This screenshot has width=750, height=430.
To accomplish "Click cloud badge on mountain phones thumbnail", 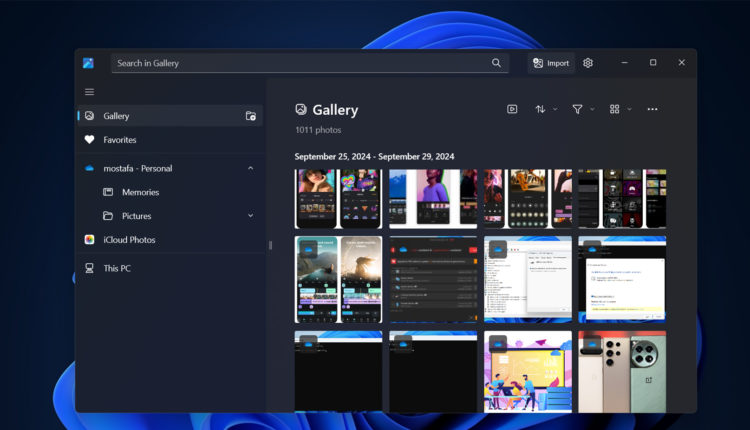I will pyautogui.click(x=308, y=249).
